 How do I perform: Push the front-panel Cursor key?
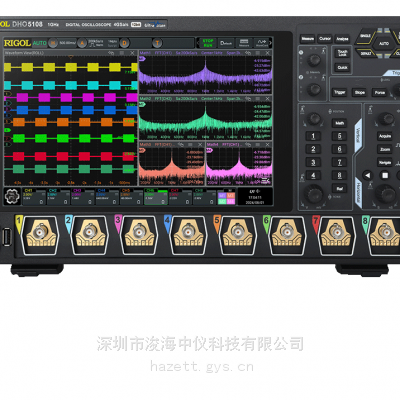pos(325,39)
